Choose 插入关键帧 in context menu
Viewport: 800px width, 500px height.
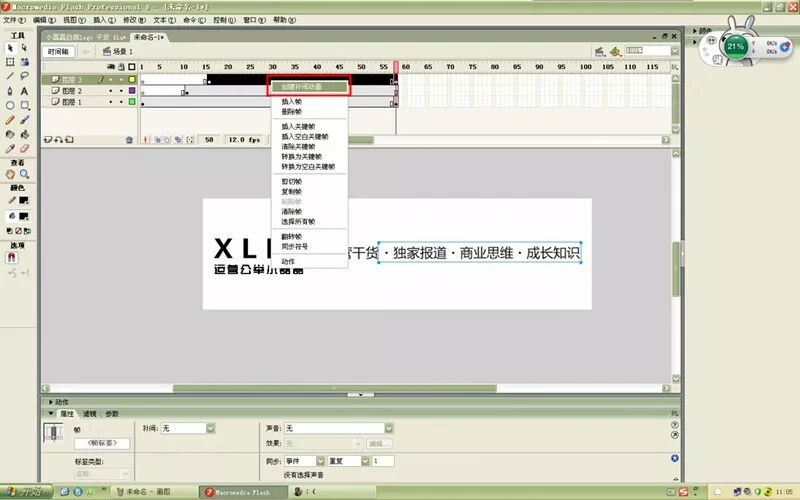[x=298, y=127]
